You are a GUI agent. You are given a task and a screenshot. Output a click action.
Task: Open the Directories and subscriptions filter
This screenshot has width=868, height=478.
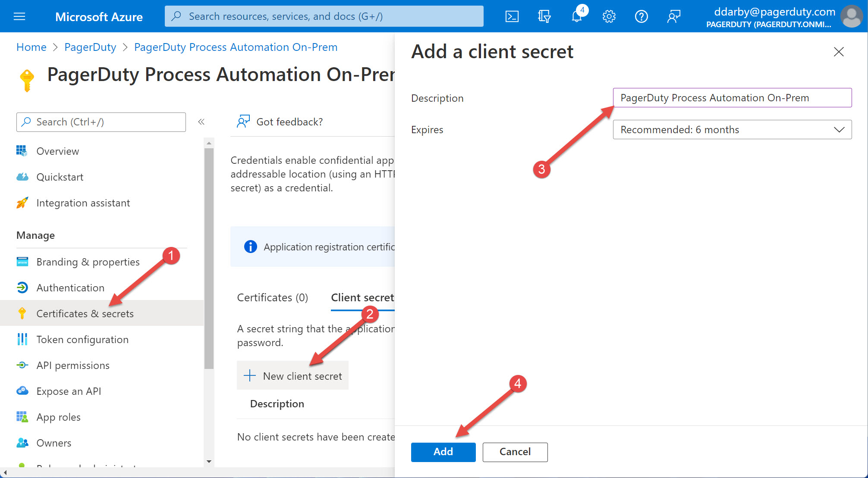point(544,16)
